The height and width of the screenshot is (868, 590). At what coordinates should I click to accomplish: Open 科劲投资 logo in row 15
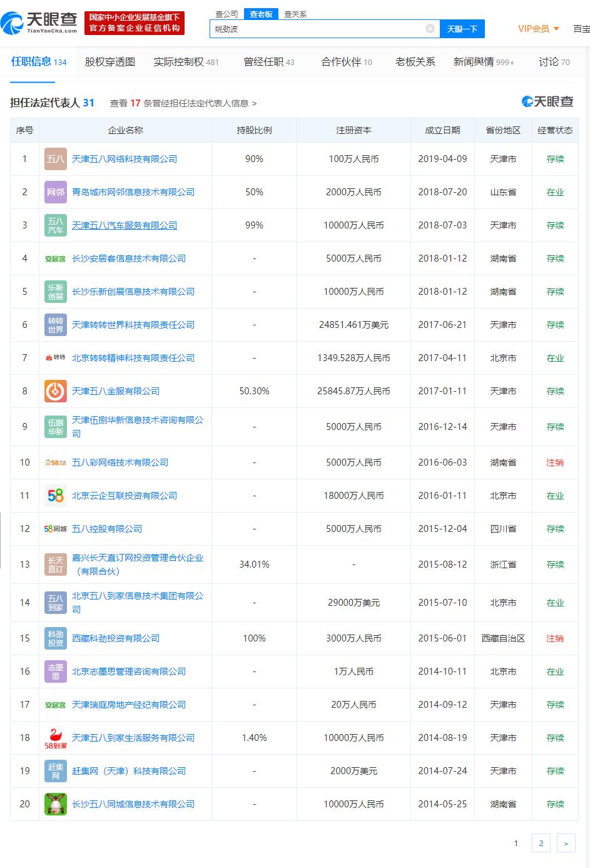56,638
